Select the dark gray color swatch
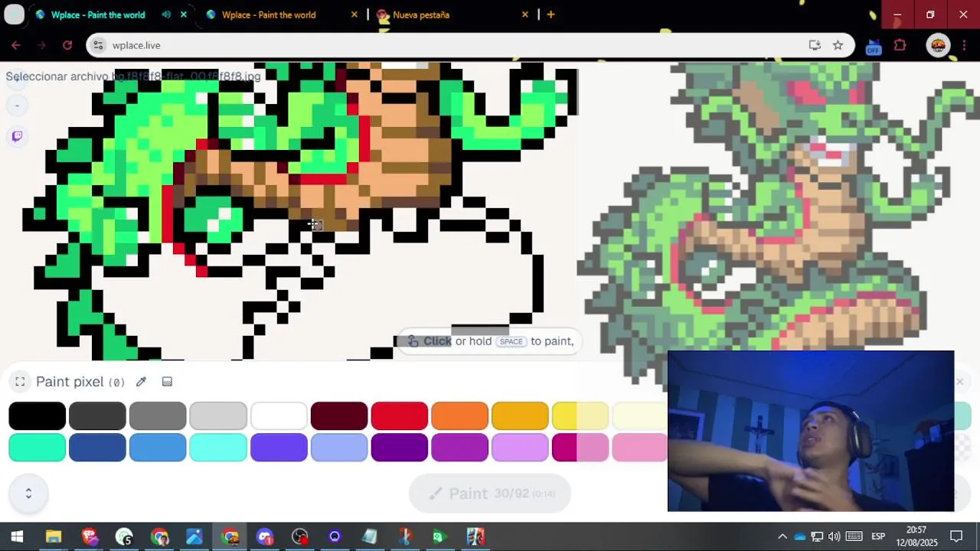Screen dimensions: 980x551 coord(97,416)
